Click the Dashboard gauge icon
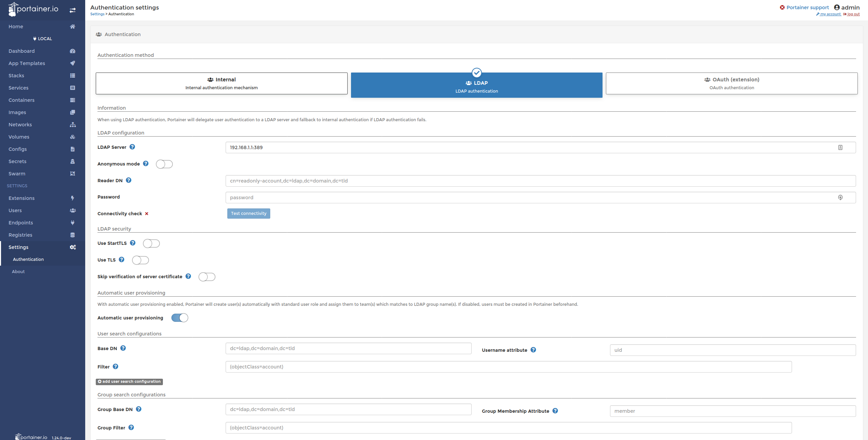 coord(73,51)
